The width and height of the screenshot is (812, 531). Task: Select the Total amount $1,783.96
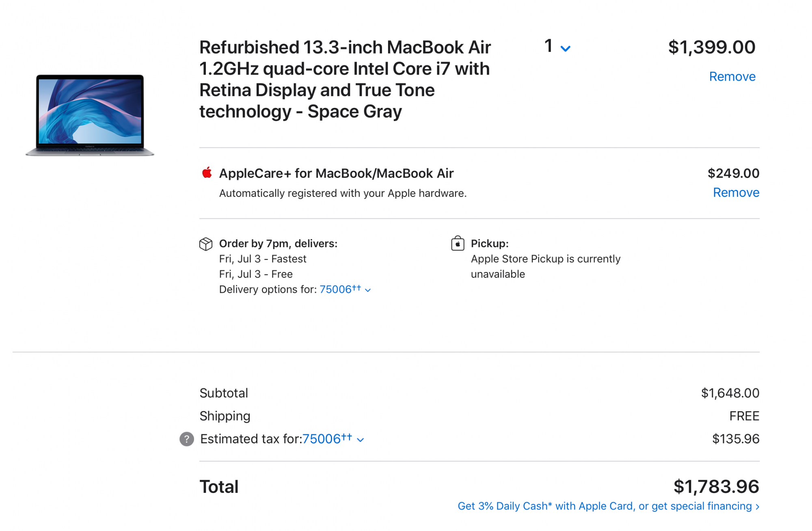(x=716, y=486)
